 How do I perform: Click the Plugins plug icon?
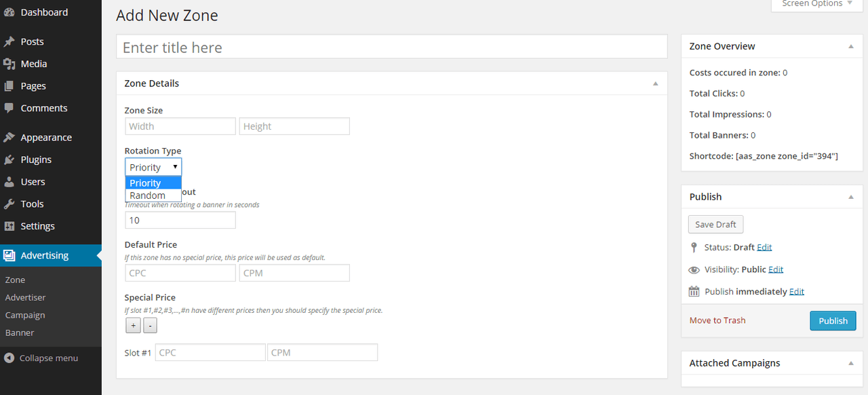tap(9, 159)
